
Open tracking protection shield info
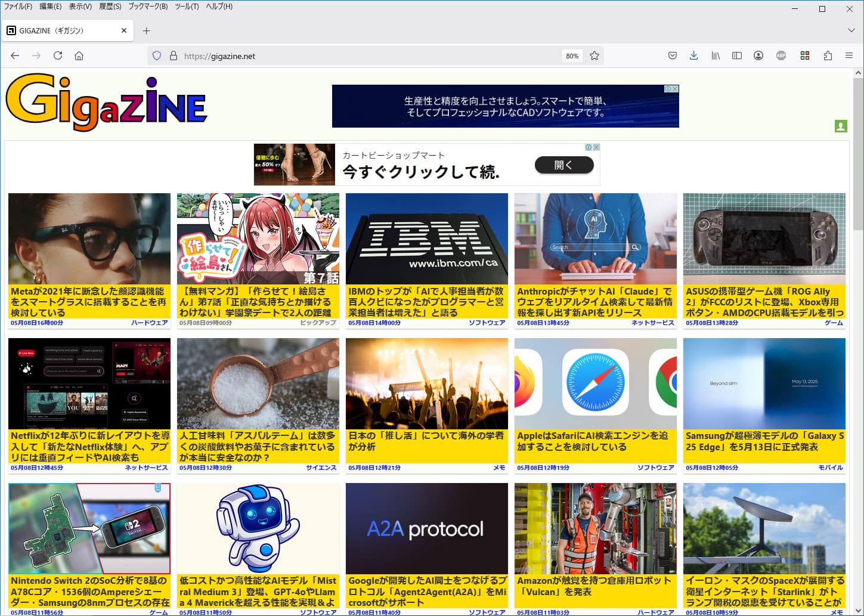pos(157,55)
